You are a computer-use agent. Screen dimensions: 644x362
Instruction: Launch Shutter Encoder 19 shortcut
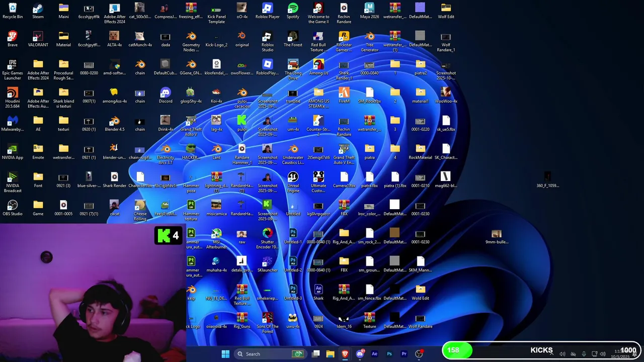point(268,238)
